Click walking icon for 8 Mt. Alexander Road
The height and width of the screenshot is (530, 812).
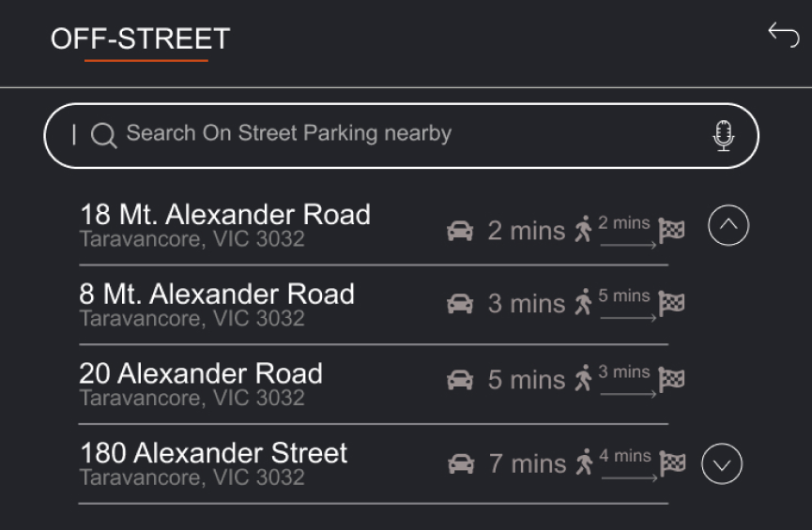tap(584, 302)
